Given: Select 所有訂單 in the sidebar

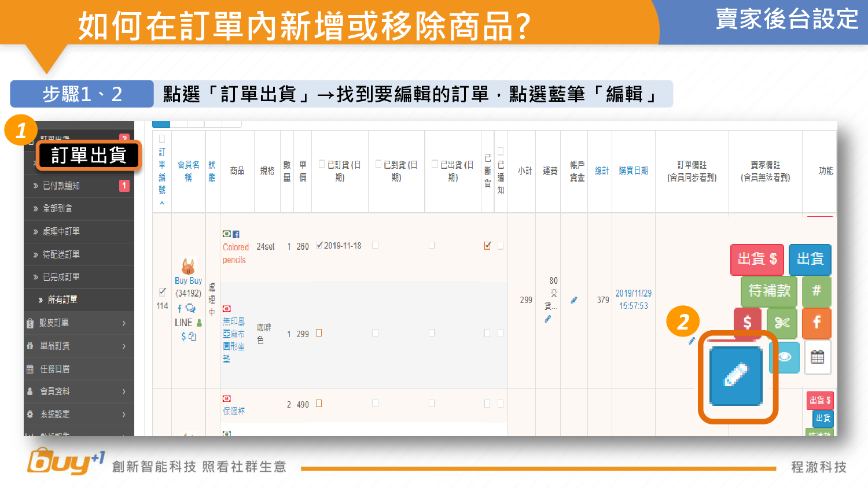Looking at the screenshot, I should (x=62, y=300).
